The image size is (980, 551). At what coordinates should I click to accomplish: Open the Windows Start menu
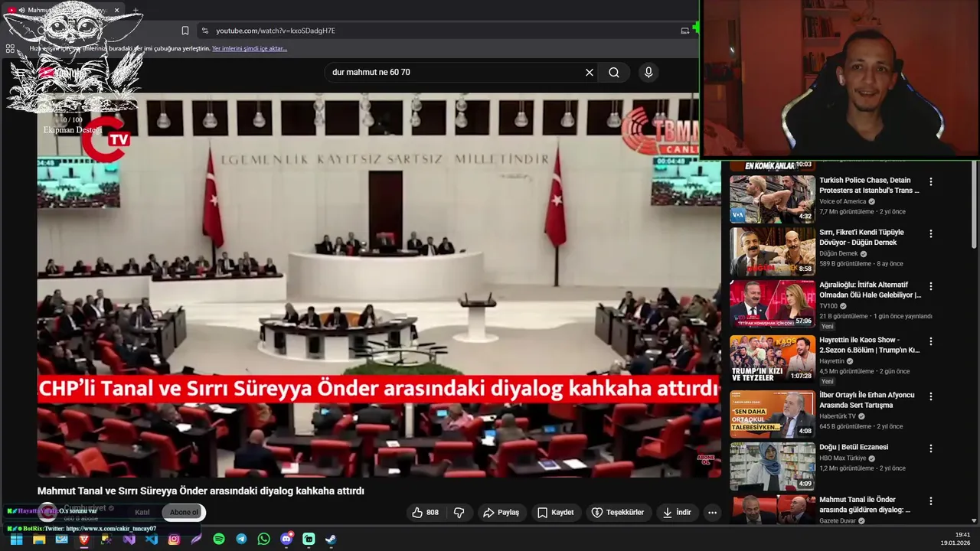click(16, 539)
